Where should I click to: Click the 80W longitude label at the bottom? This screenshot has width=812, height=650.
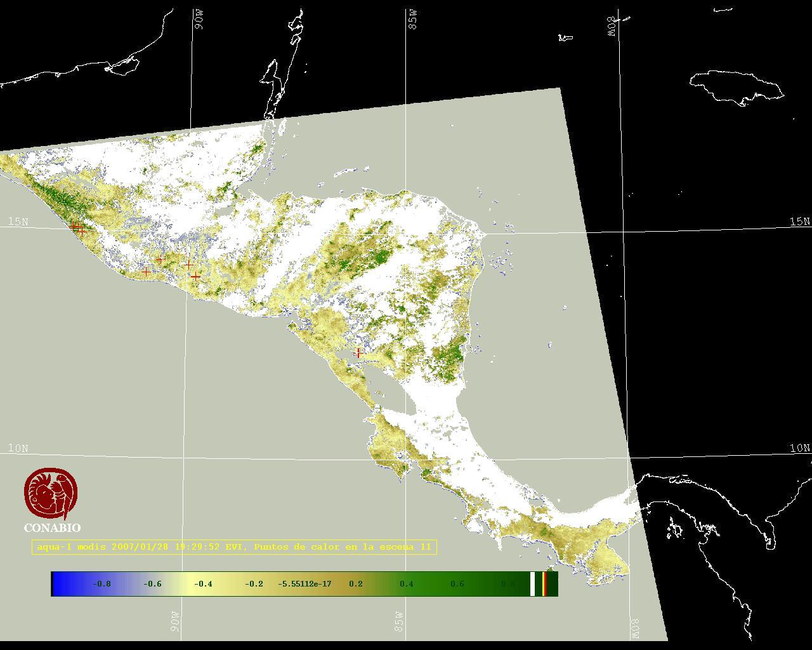(635, 628)
